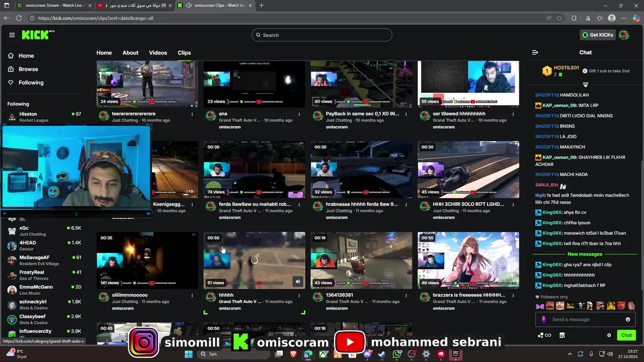Play the 1364136381 clip thumbnail
This screenshot has width=644, height=362.
point(361,260)
